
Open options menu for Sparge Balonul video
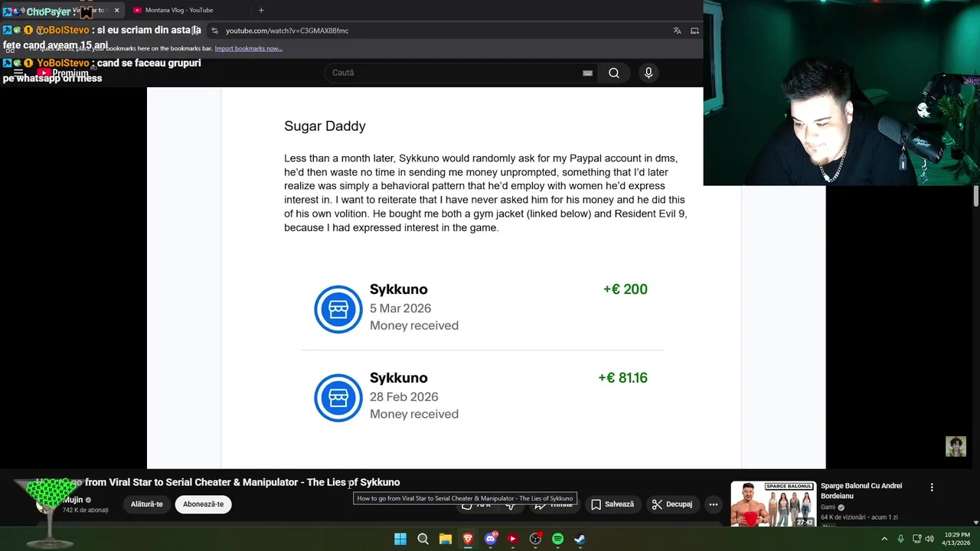[932, 487]
